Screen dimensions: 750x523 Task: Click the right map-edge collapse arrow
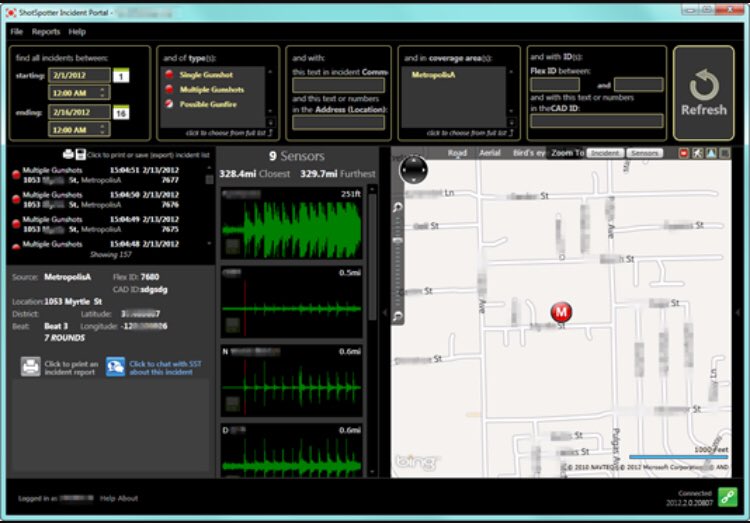pyautogui.click(x=738, y=312)
